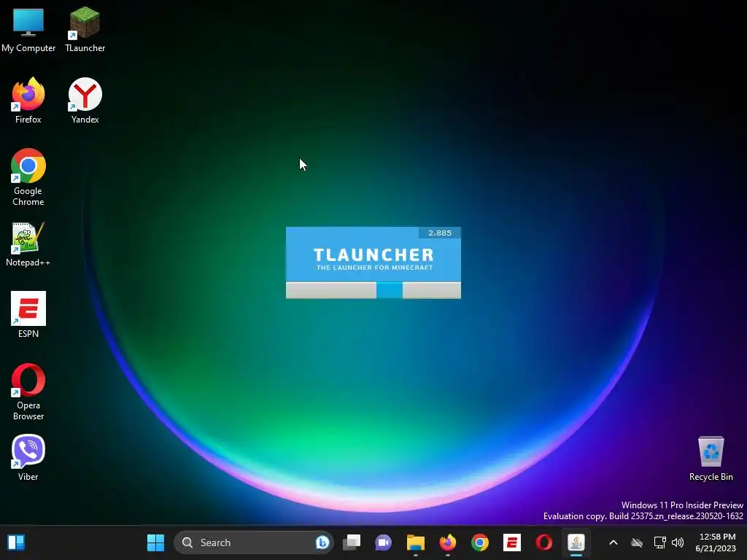Open the Widgets panel in the taskbar
The width and height of the screenshot is (747, 560).
point(16,542)
